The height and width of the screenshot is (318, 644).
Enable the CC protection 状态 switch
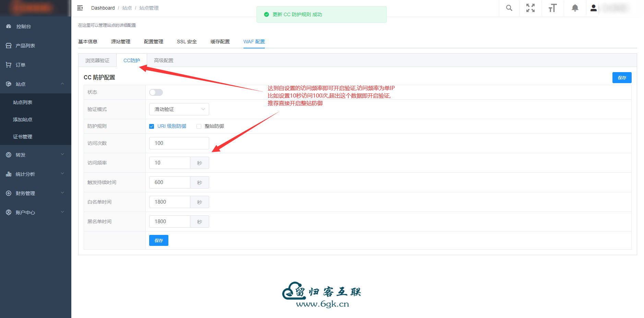click(x=156, y=92)
